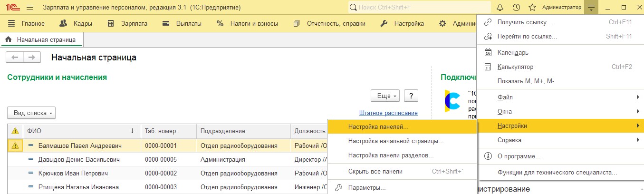Image resolution: width=644 pixels, height=194 pixels.
Task: Open favorites star icon
Action: tap(532, 8)
